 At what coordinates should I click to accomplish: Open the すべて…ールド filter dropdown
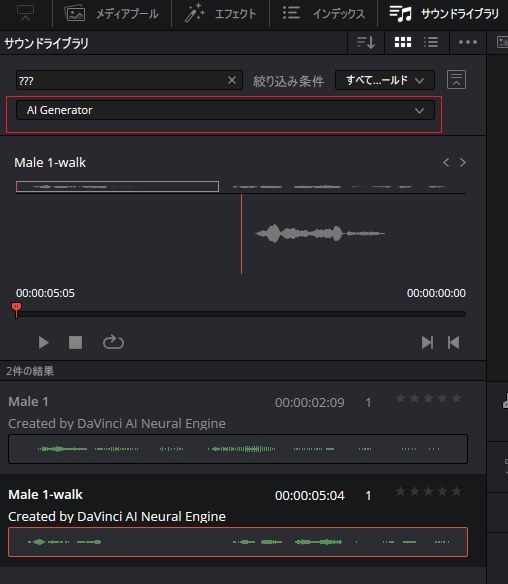[x=385, y=80]
